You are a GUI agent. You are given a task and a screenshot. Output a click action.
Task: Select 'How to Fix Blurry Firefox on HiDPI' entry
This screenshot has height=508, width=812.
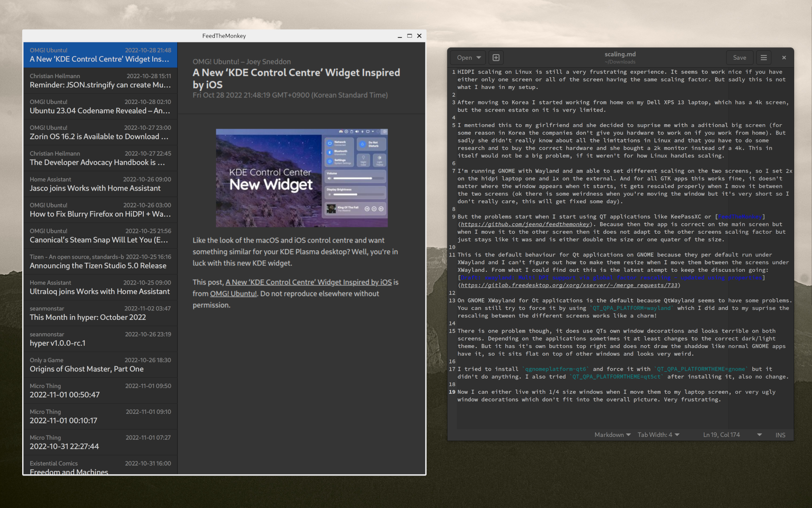coord(100,210)
